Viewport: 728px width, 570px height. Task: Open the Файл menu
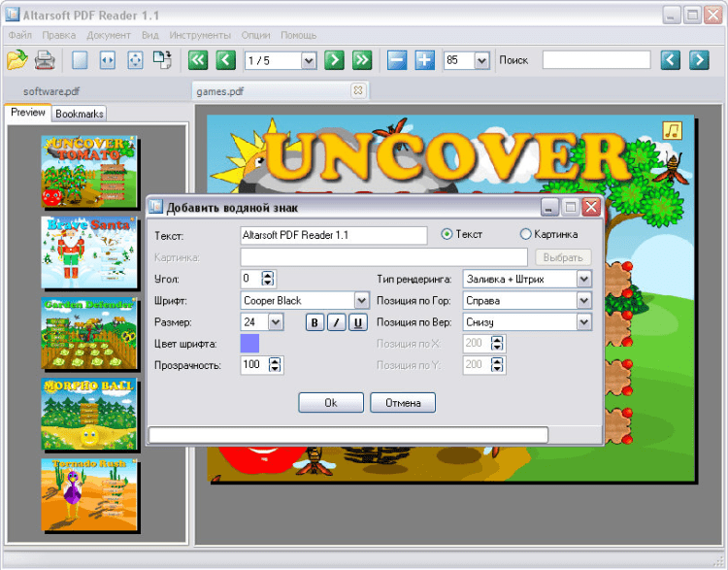pyautogui.click(x=20, y=35)
